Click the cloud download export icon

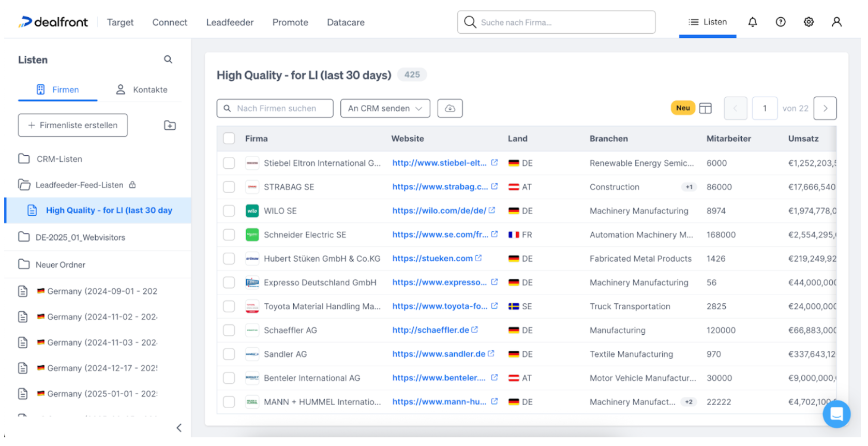(x=450, y=108)
